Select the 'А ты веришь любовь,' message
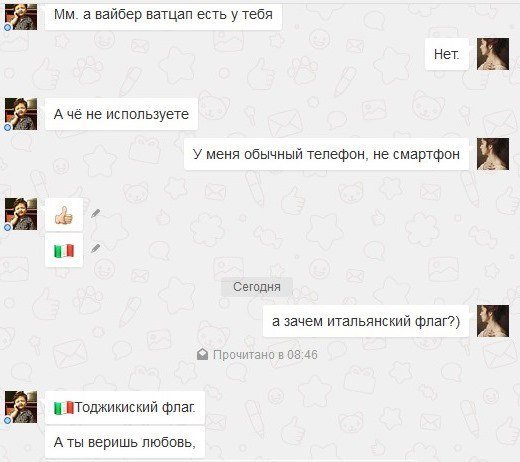520x462 pixels. 125,442
